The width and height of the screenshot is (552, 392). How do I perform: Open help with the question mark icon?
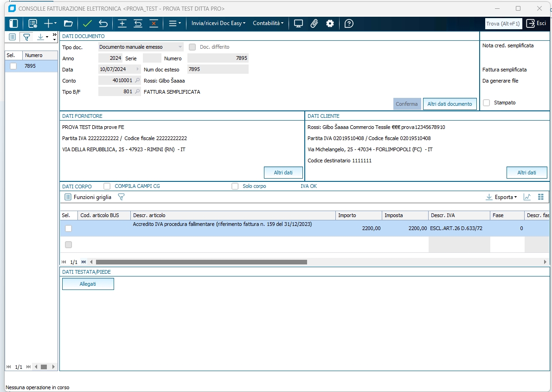(349, 24)
